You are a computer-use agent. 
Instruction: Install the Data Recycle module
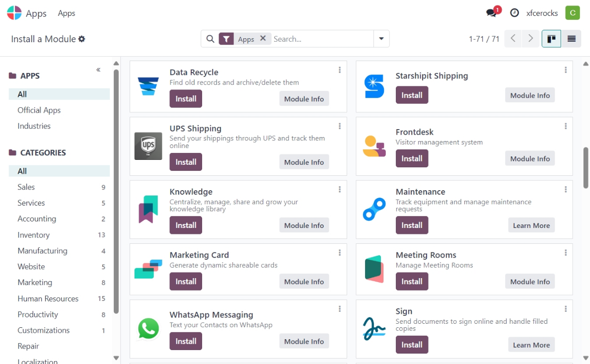point(186,98)
